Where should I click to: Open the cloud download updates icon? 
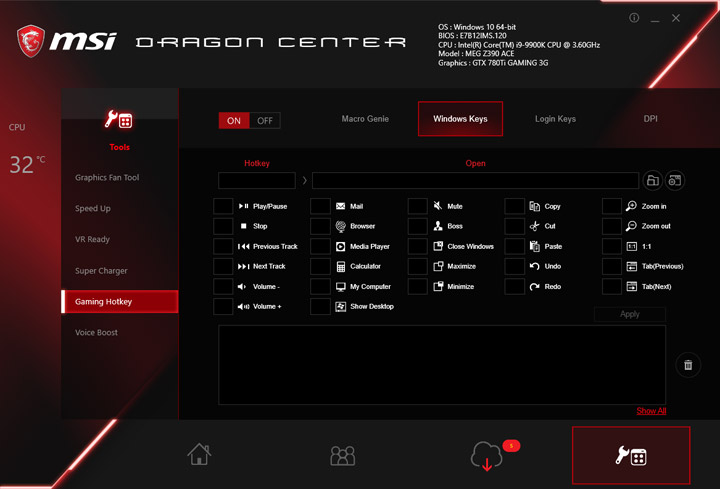pyautogui.click(x=487, y=455)
